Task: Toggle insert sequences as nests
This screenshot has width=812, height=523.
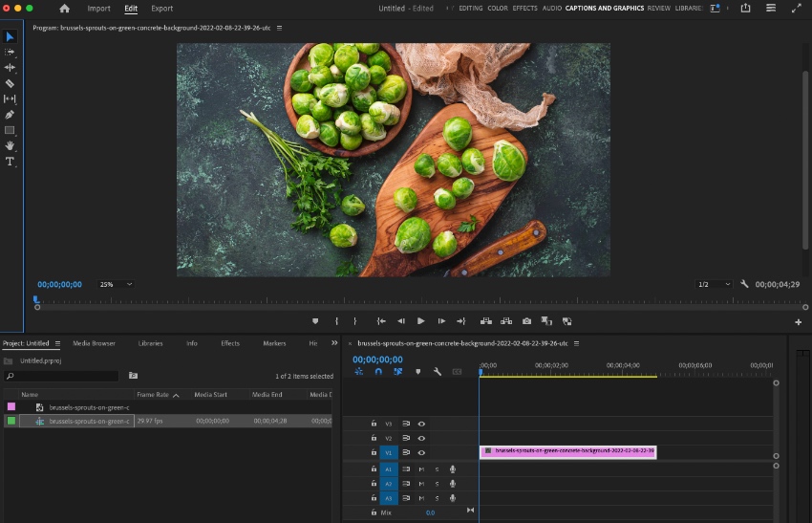Action: (358, 372)
